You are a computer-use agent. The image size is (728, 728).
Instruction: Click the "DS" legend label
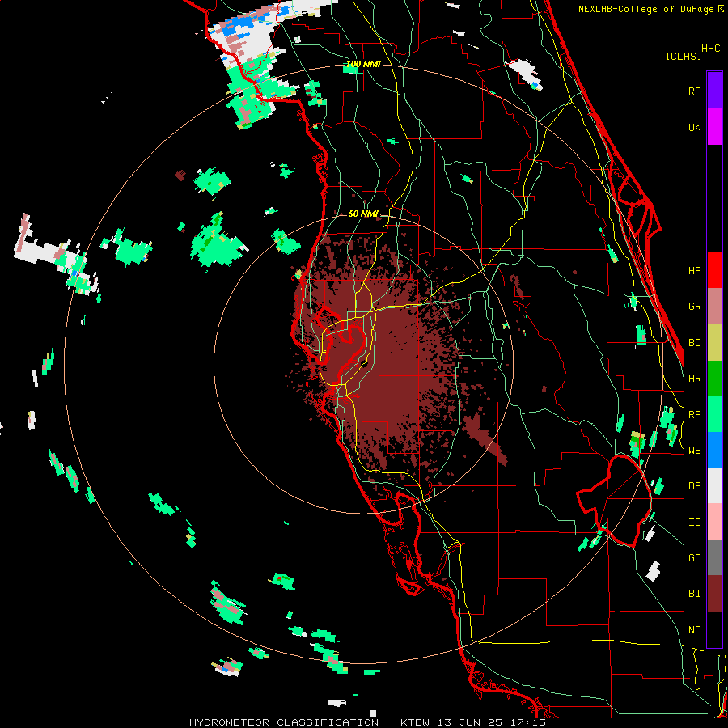(694, 486)
